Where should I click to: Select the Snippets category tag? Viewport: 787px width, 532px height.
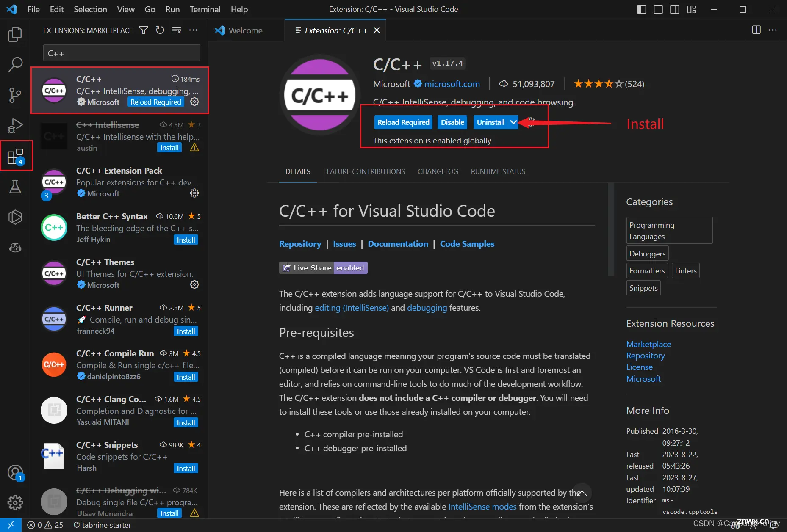coord(643,288)
